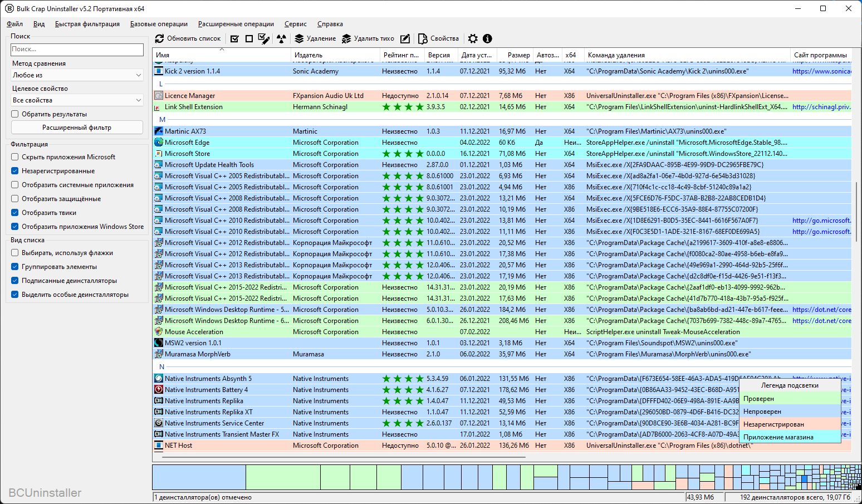Viewport: 862px width, 504px height.
Task: Toggle 'Группировать элементы' checkbox
Action: 15,267
